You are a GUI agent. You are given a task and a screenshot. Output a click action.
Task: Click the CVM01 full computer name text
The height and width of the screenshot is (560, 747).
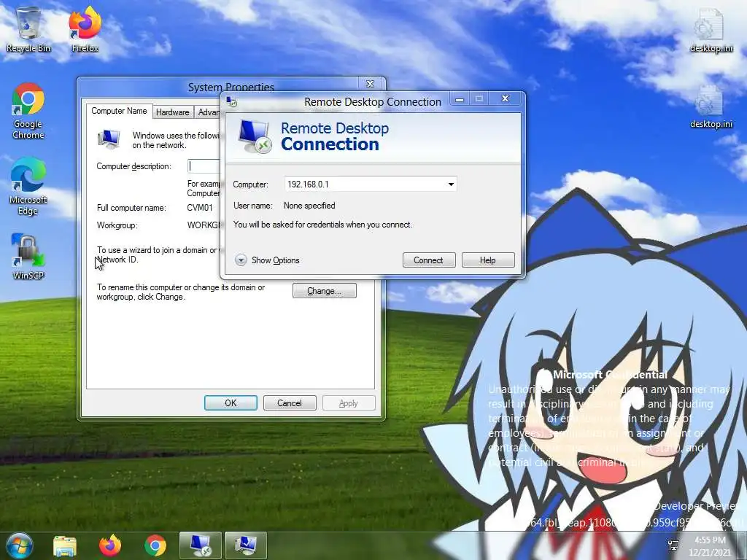point(200,208)
